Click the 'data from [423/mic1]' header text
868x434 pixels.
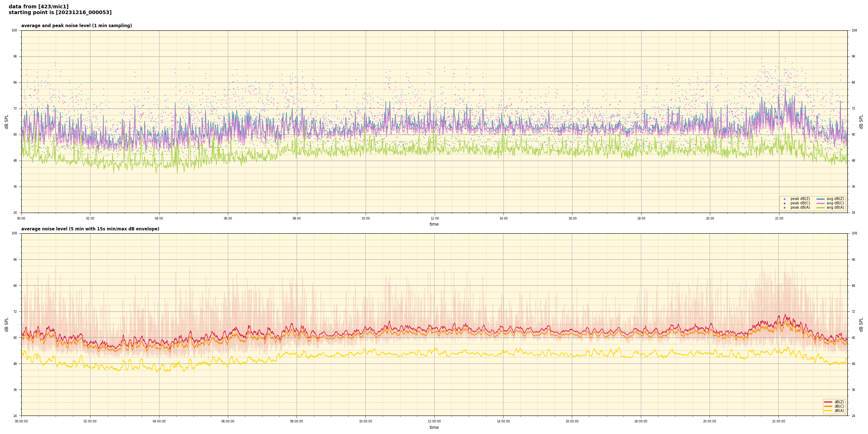38,7
